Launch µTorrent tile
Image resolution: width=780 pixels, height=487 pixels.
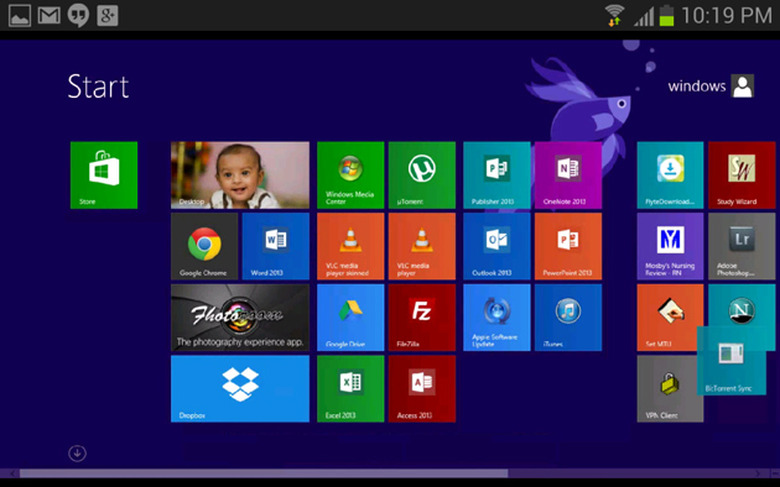(x=422, y=175)
